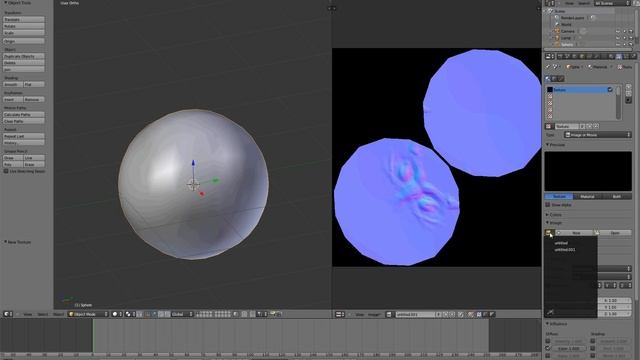Select the Modifiers properties tab icon
640x360 pixels.
(x=597, y=56)
